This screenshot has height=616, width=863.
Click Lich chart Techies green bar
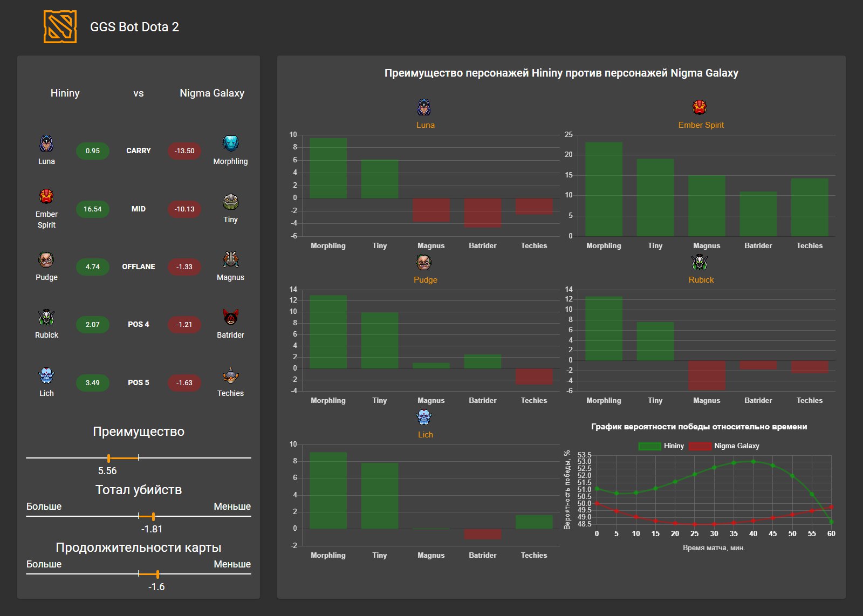pyautogui.click(x=534, y=522)
